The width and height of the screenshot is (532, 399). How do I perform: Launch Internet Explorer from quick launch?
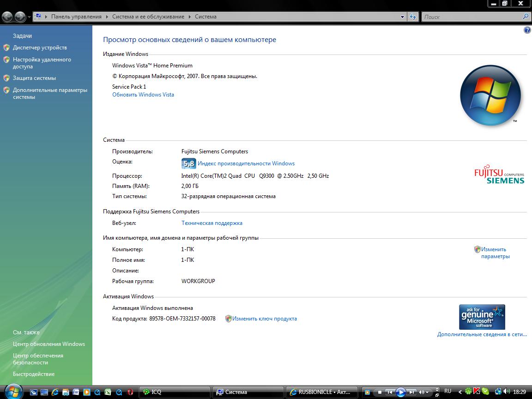[55, 392]
